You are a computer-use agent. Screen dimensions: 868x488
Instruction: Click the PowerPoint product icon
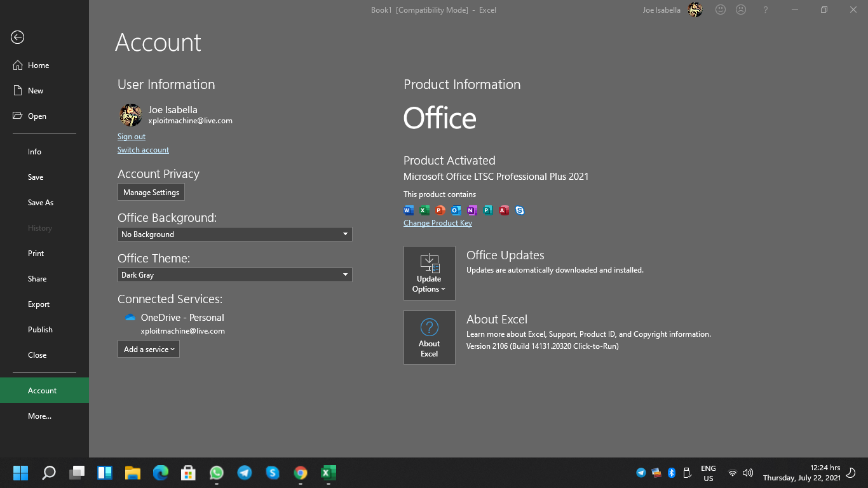[440, 210]
